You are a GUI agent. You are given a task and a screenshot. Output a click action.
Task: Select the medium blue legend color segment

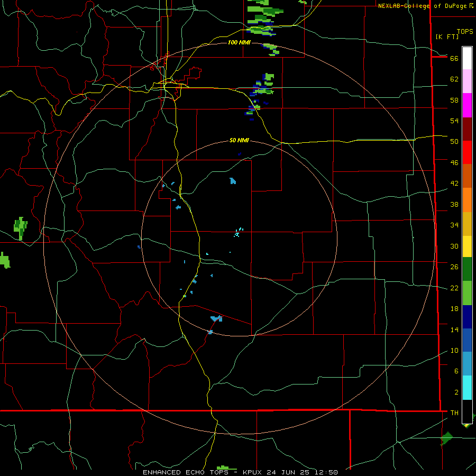point(467,340)
